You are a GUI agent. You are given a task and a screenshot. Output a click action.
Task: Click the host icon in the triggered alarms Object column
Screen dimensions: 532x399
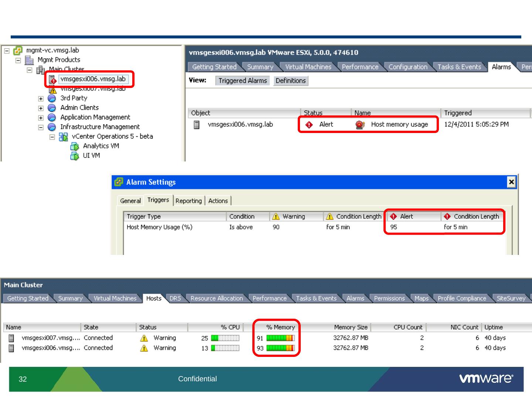[x=197, y=125]
